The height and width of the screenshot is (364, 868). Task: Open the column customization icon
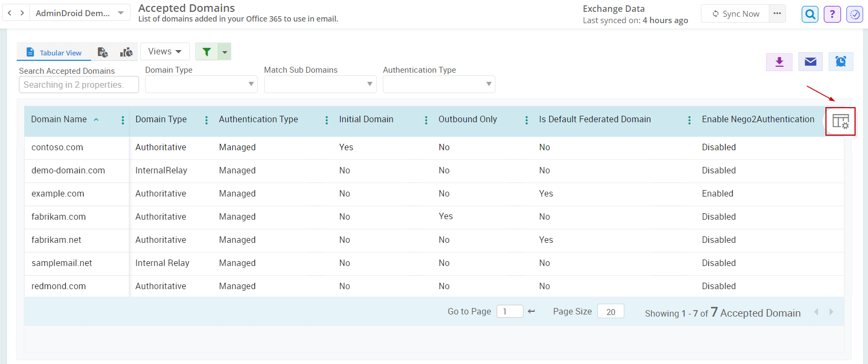(840, 121)
